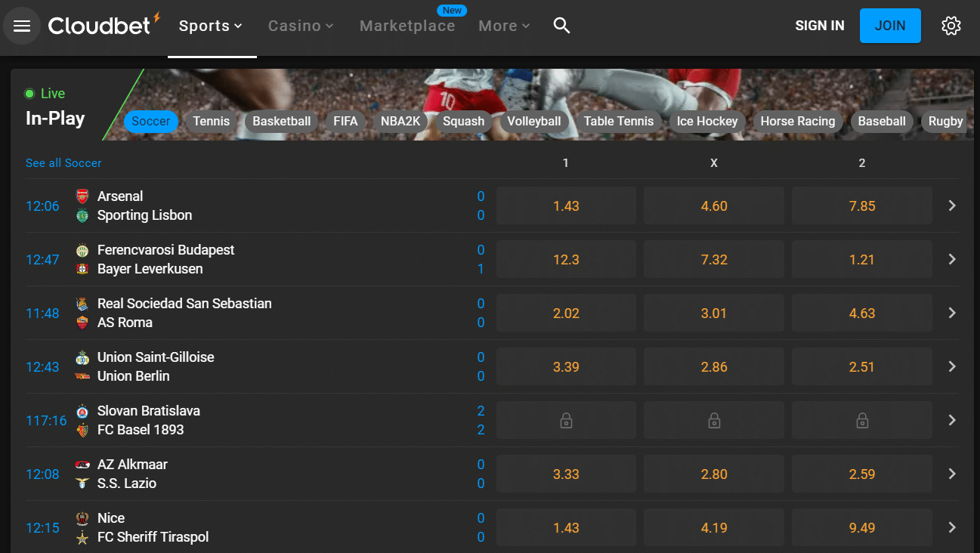Click the Sporting Lisbon crest

[x=82, y=215]
